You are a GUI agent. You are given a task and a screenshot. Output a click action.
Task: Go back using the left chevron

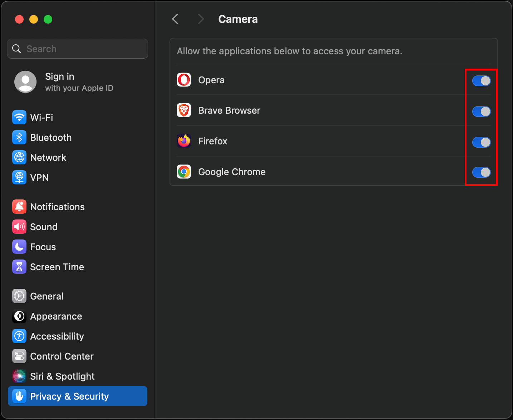click(175, 19)
